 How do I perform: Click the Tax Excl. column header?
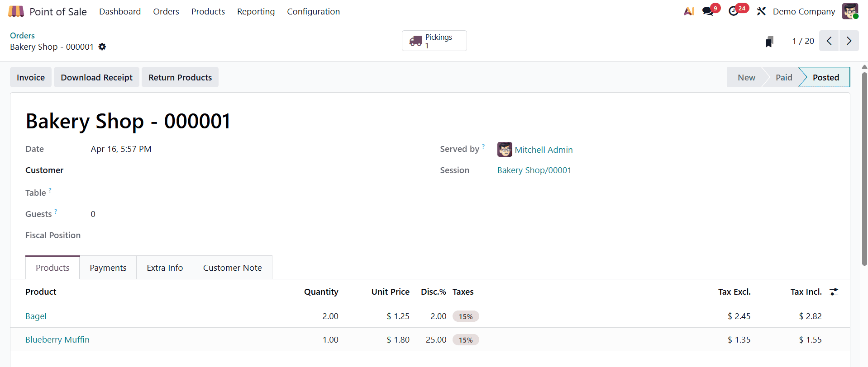click(734, 292)
